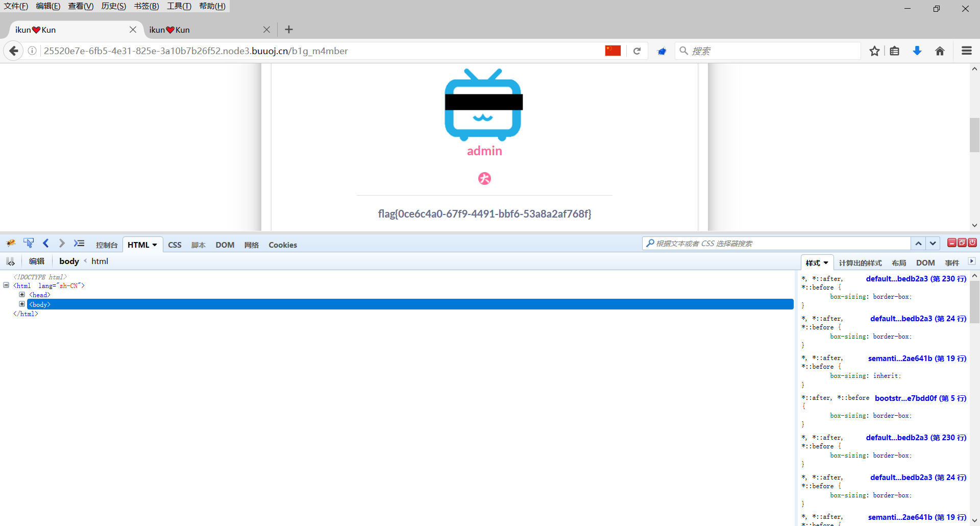Switch to the Cookies tab
The height and width of the screenshot is (526, 980).
point(283,245)
